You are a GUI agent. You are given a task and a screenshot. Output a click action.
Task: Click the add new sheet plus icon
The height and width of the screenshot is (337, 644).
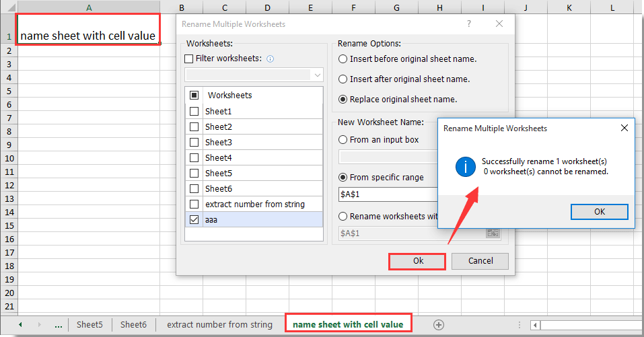click(x=439, y=324)
